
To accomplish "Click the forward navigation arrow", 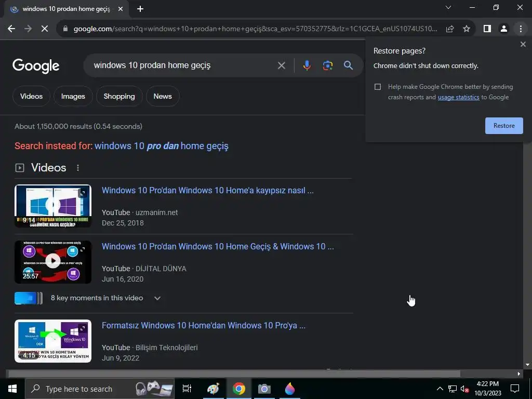I will (x=28, y=29).
